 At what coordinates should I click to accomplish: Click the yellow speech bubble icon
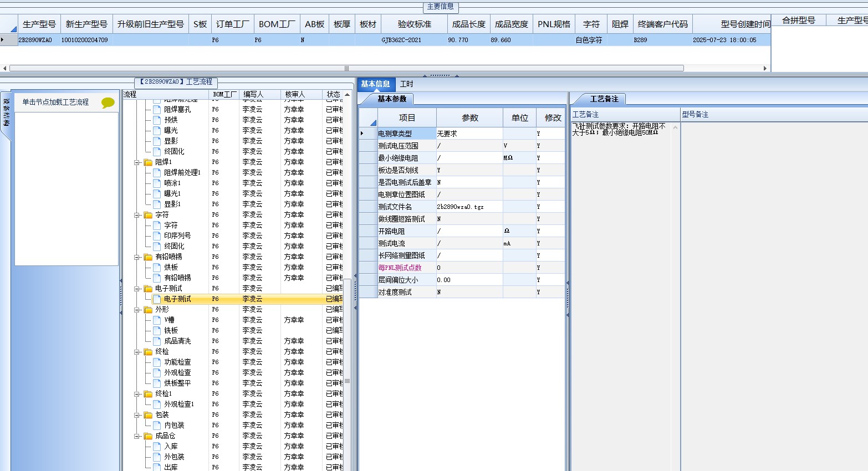point(108,103)
